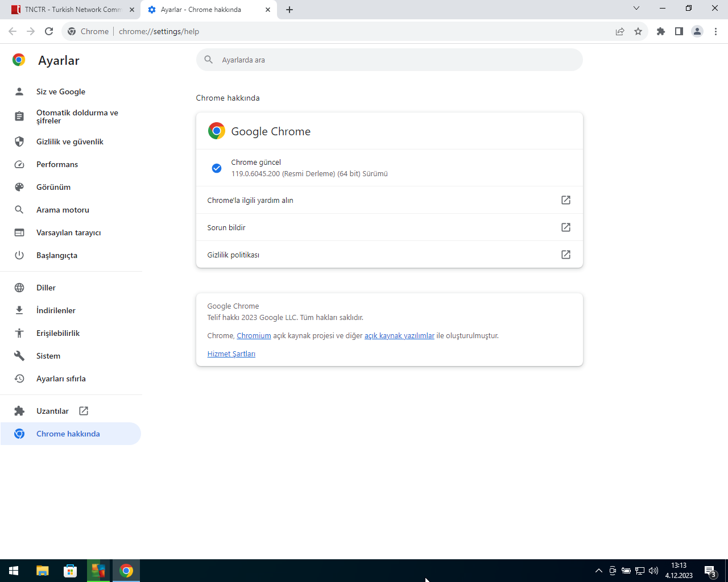
Task: Reload the page with the refresh icon
Action: (49, 31)
